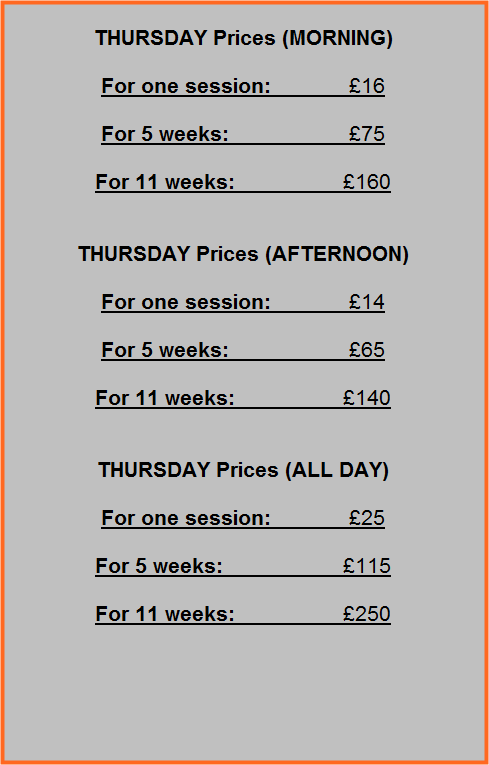This screenshot has width=489, height=765.
Task: Click the £16 price
Action: tap(367, 86)
